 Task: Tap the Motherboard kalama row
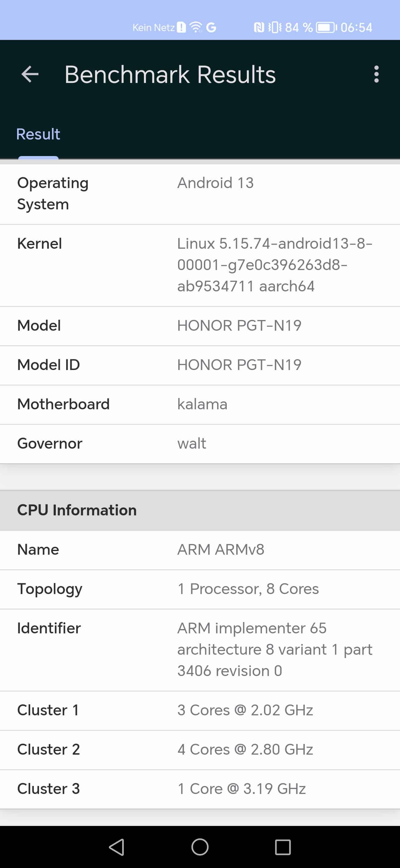(x=200, y=404)
